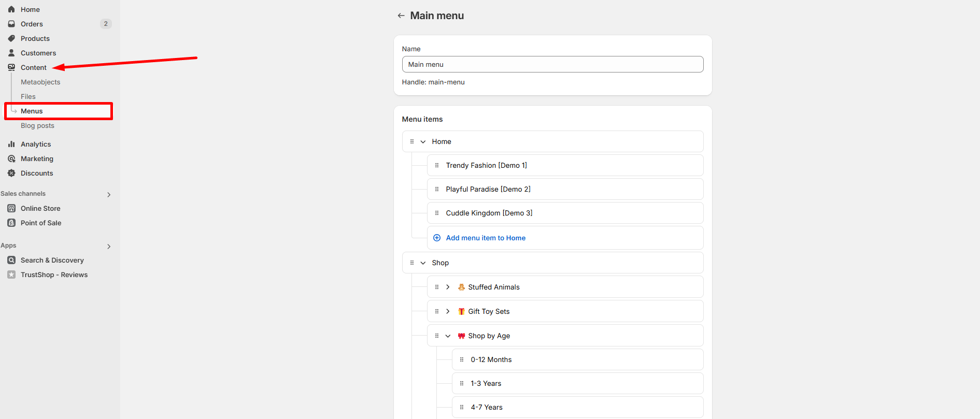This screenshot has width=980, height=419.
Task: Open the Orders page link
Action: coord(32,24)
